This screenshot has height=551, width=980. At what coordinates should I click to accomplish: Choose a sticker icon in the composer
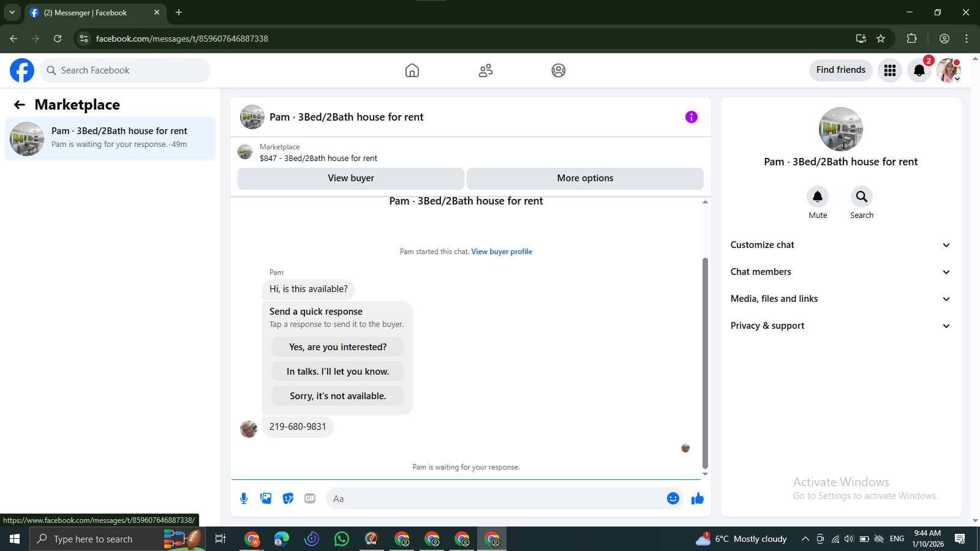[288, 498]
